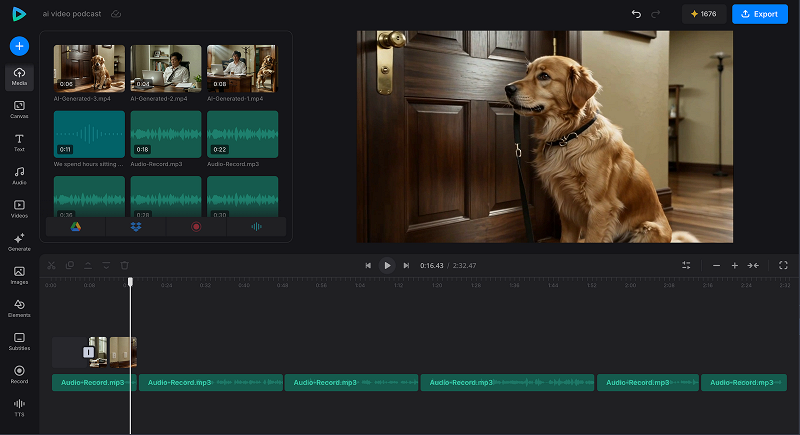This screenshot has width=800, height=435.
Task: Select the 0:18 Audio-Record.mp3 media item
Action: [x=166, y=134]
